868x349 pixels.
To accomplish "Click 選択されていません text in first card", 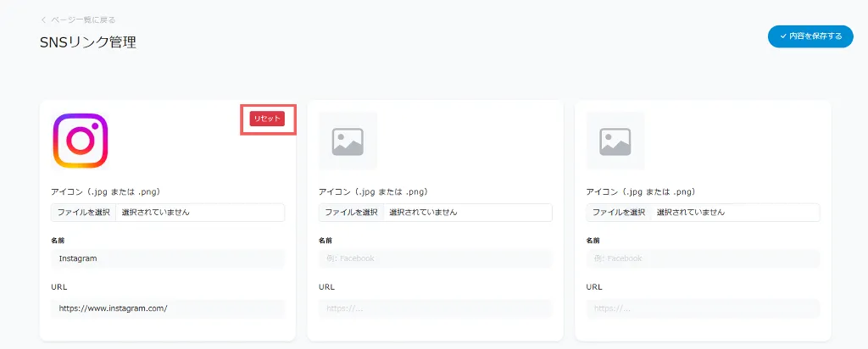I will point(156,212).
